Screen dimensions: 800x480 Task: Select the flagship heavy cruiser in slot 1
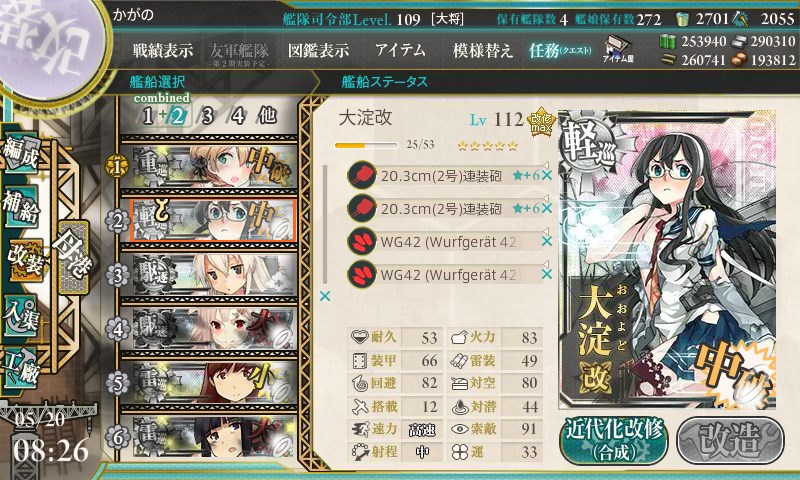(x=209, y=166)
